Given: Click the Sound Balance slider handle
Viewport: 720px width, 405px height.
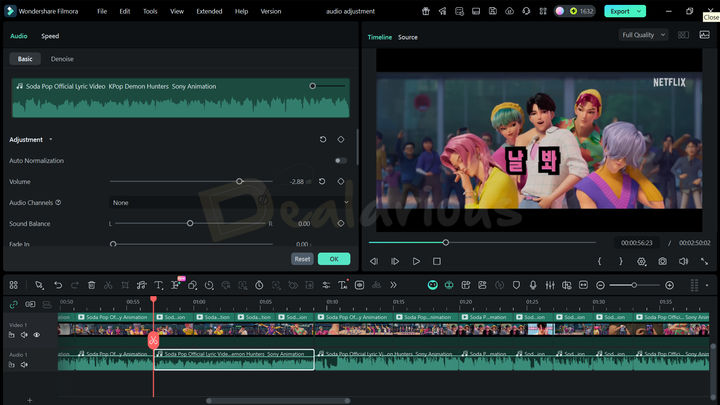Looking at the screenshot, I should pyautogui.click(x=190, y=223).
